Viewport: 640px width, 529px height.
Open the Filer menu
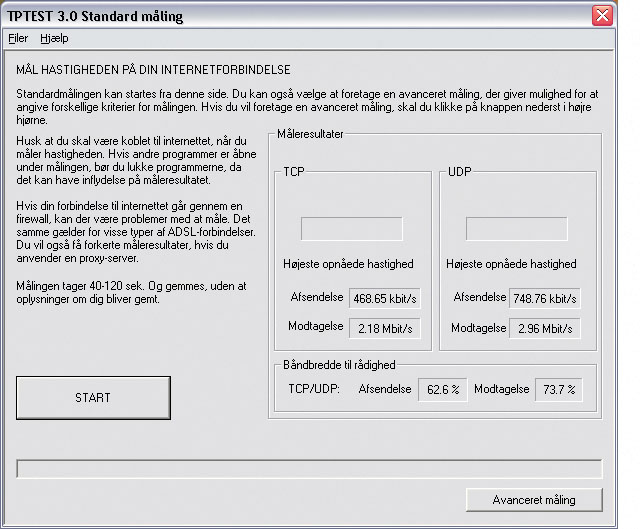18,38
